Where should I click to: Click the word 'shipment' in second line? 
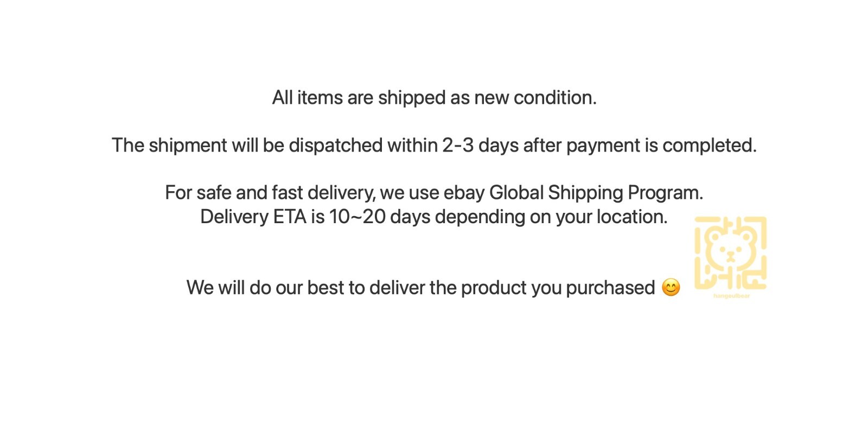point(188,146)
